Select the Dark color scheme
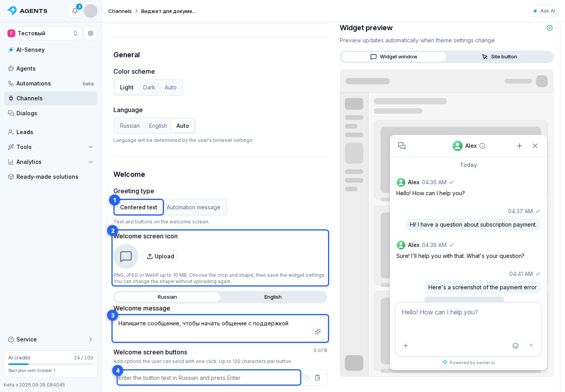565x392 pixels. coord(149,87)
